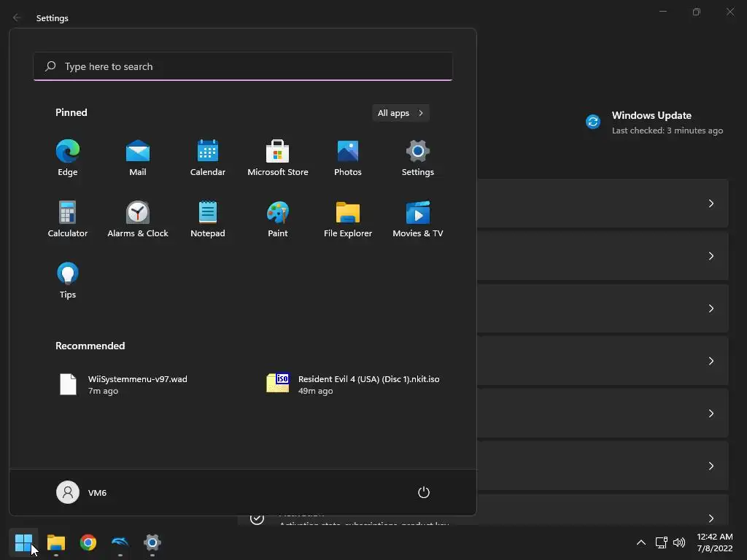This screenshot has width=747, height=560.
Task: Expand fourth Settings row chevron
Action: point(711,360)
